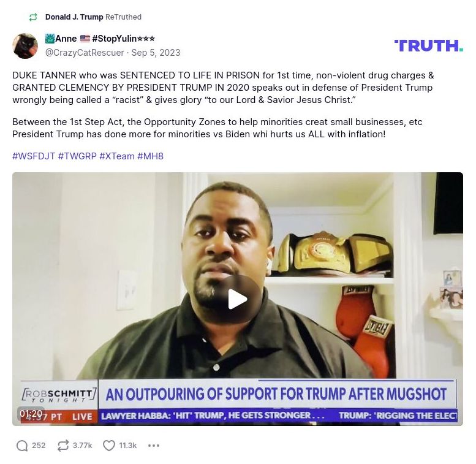Open the #TWGRP hashtag
Viewport: 476px width, 464px height.
pyautogui.click(x=77, y=156)
